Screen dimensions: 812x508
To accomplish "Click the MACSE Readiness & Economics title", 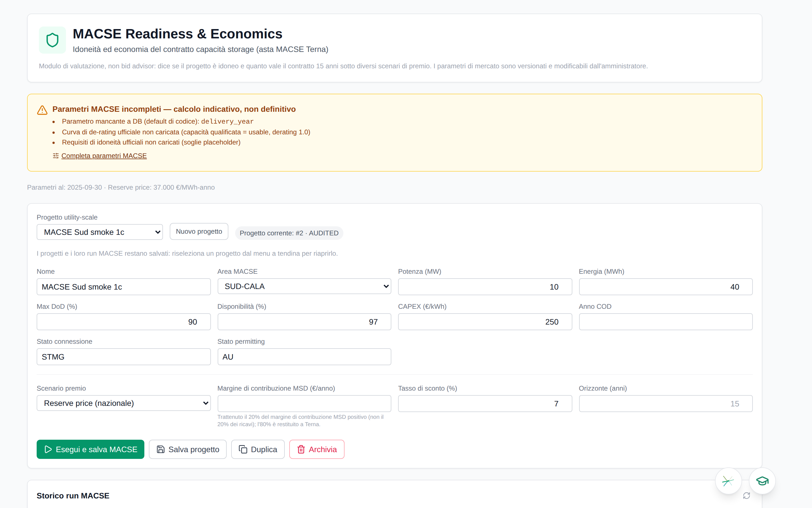I will click(178, 34).
